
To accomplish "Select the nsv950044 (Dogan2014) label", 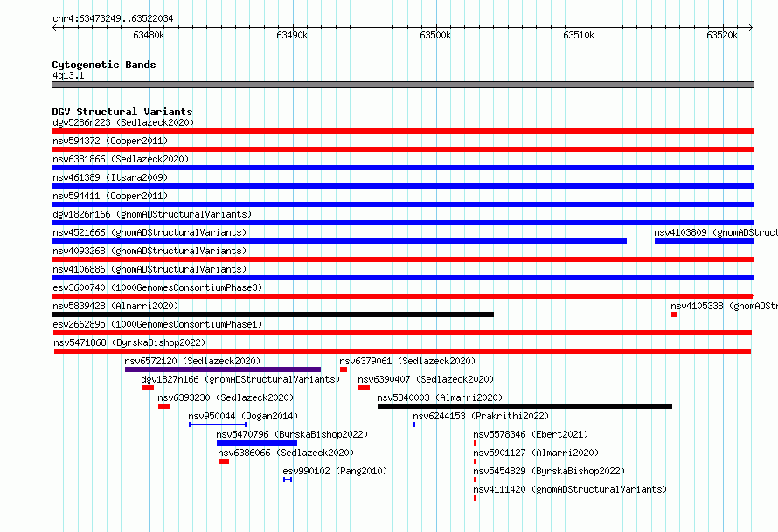I will (243, 416).
